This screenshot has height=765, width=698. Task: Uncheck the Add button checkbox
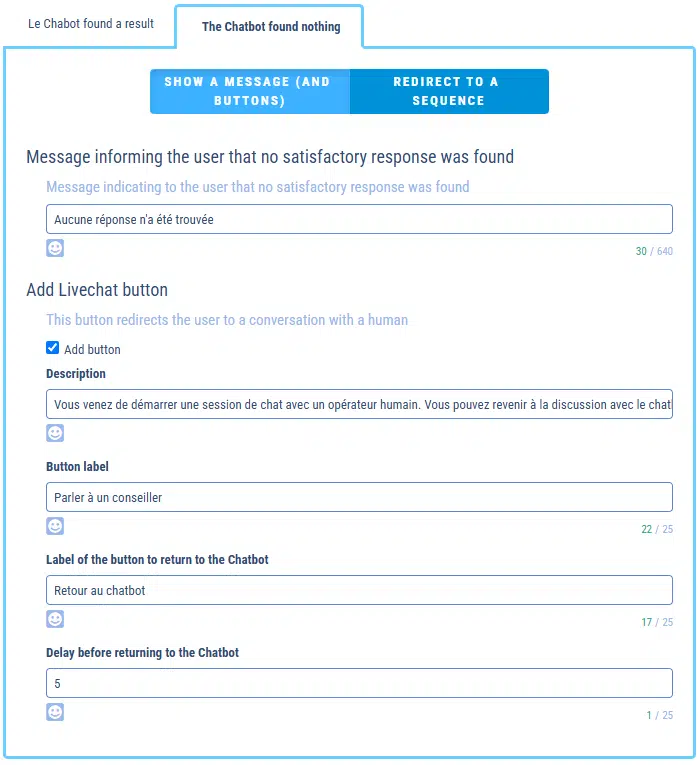coord(53,348)
